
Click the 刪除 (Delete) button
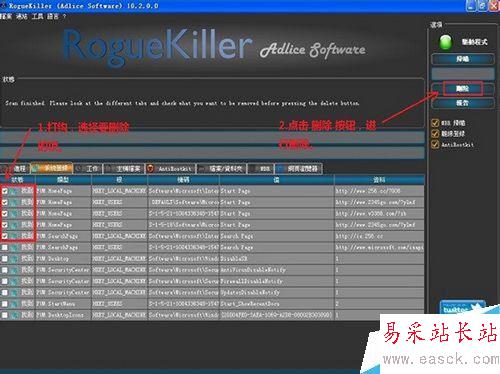point(463,89)
